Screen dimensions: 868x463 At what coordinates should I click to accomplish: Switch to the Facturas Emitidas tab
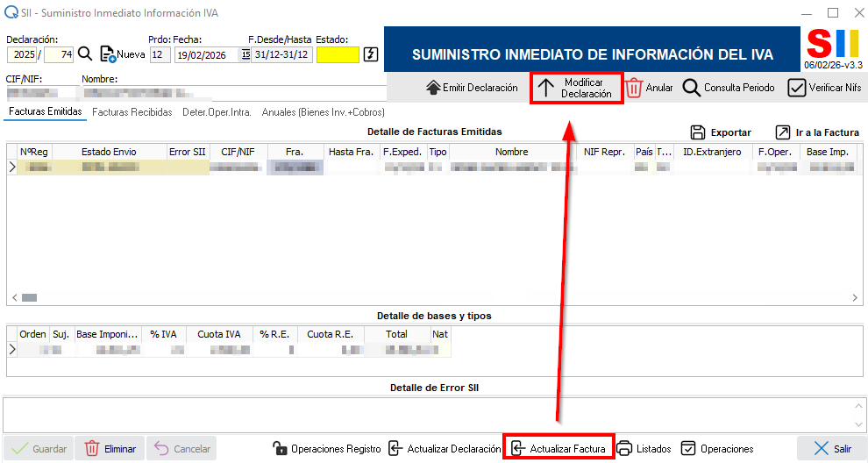coord(46,111)
